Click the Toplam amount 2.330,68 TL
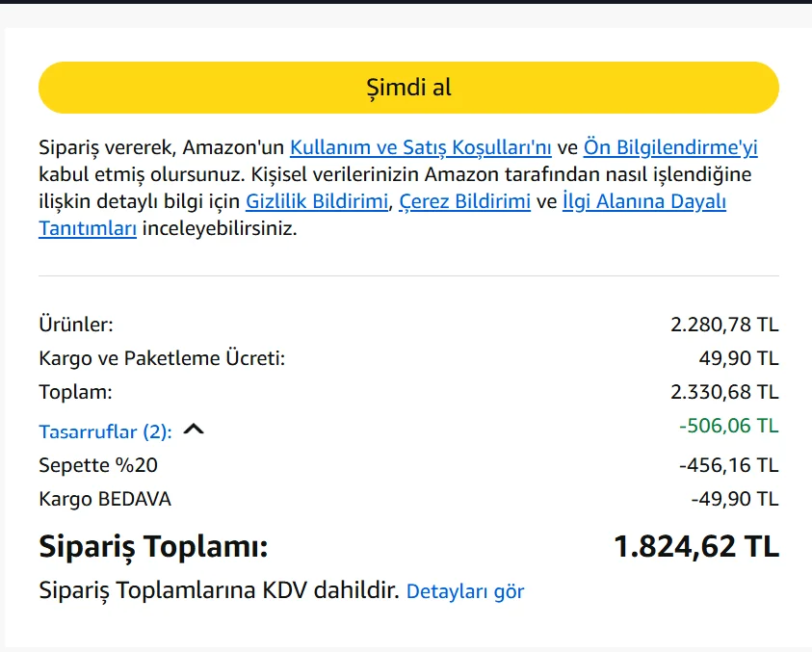The width and height of the screenshot is (812, 652). [724, 392]
